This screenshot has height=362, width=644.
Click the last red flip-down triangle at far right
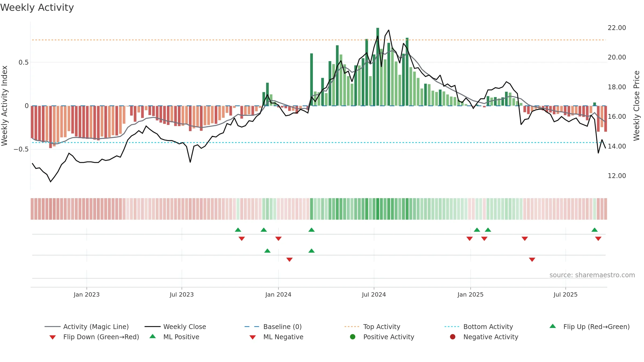point(598,239)
